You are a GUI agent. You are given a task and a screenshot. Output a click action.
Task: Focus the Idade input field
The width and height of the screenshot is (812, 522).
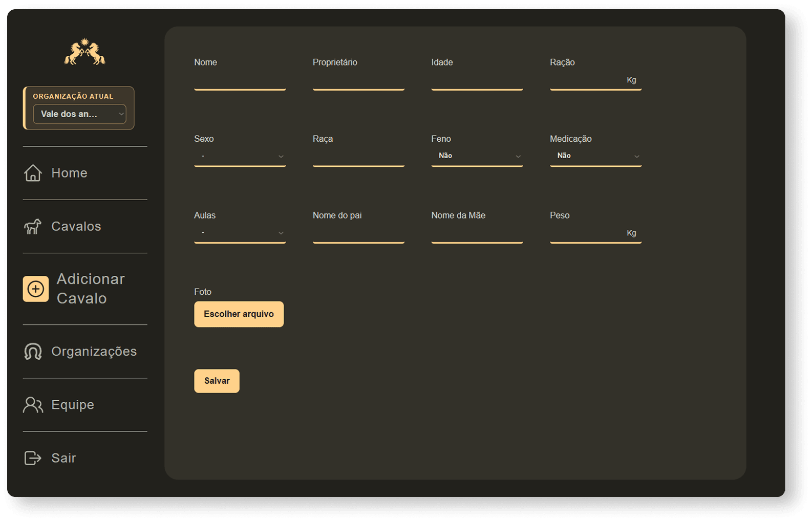(x=477, y=80)
